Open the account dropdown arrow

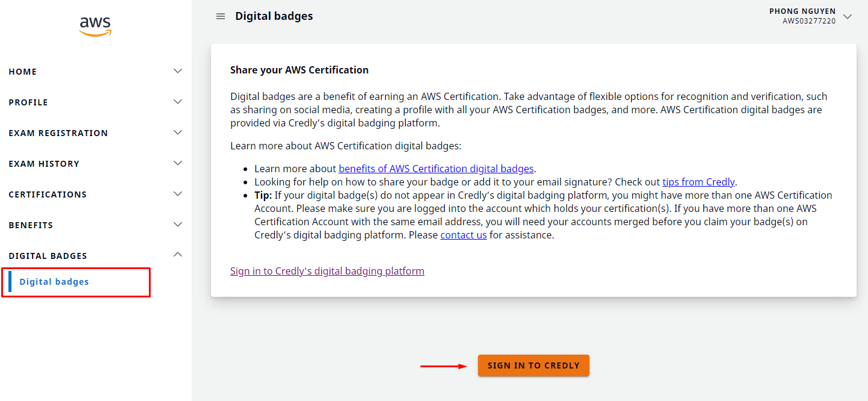point(848,16)
